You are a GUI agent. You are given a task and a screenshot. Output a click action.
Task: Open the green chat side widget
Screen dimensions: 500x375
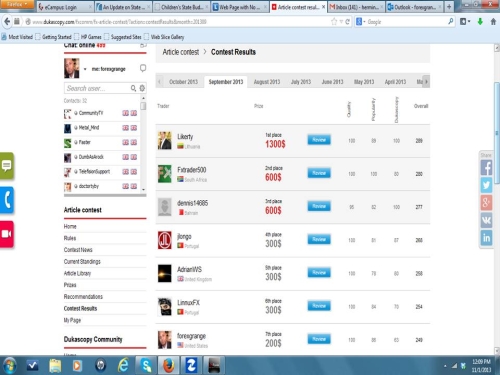[x=7, y=166]
